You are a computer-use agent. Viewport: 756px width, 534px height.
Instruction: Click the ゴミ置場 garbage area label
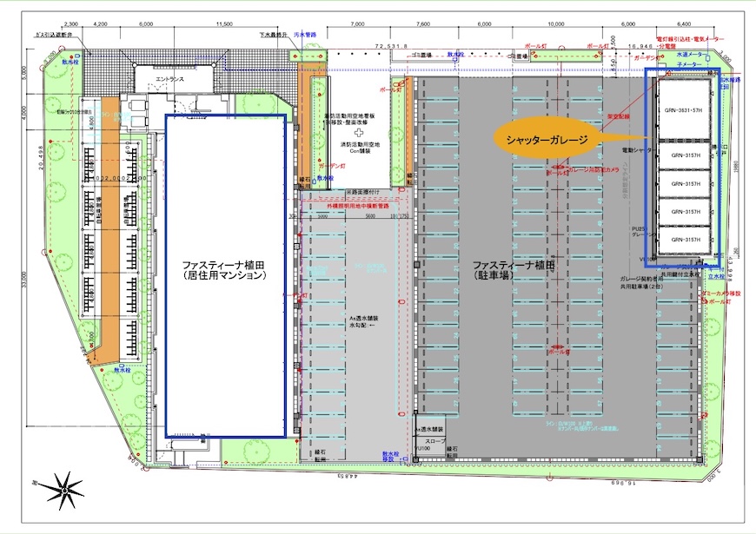pyautogui.click(x=420, y=56)
